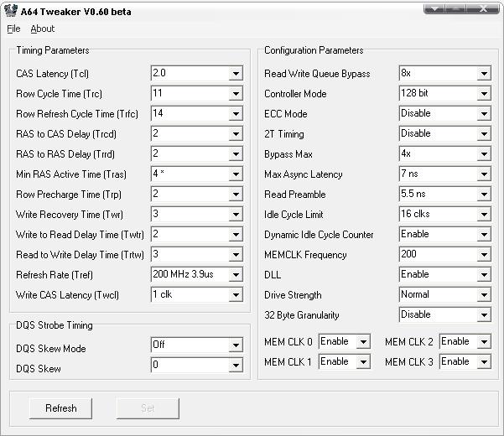Expand the Read Write Queue Bypass dropdown
The image size is (504, 436).
coord(445,73)
